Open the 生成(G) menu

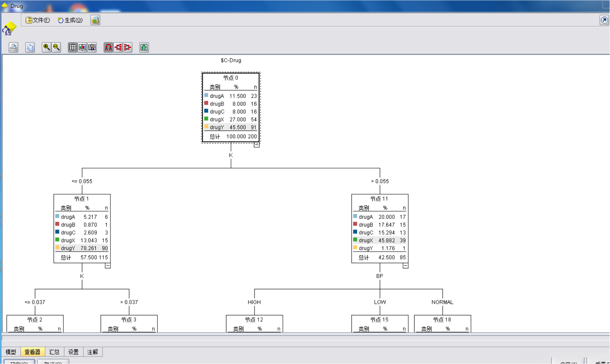pos(70,20)
